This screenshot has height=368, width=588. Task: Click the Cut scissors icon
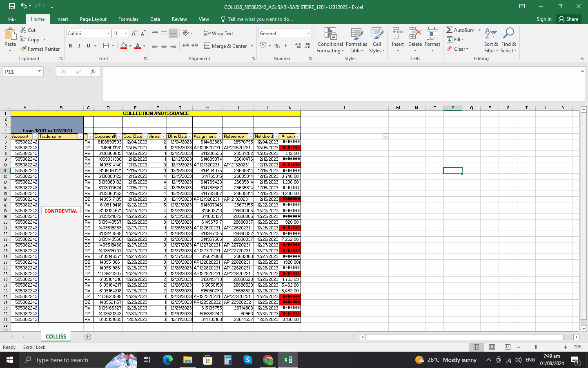pyautogui.click(x=23, y=30)
